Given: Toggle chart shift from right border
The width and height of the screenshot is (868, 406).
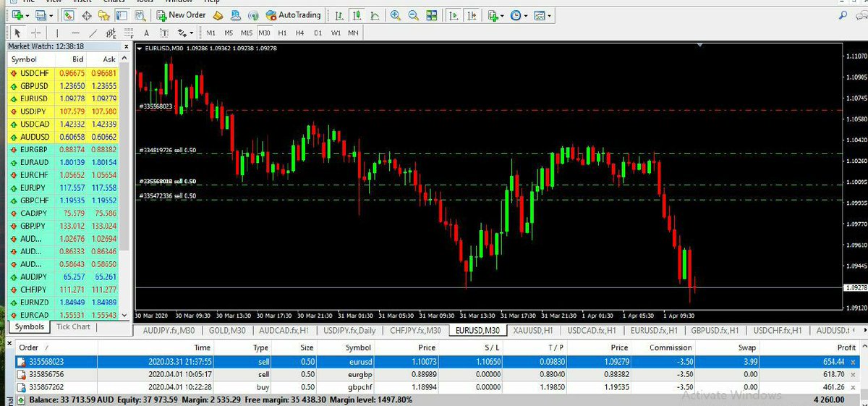Looking at the screenshot, I should 472,15.
